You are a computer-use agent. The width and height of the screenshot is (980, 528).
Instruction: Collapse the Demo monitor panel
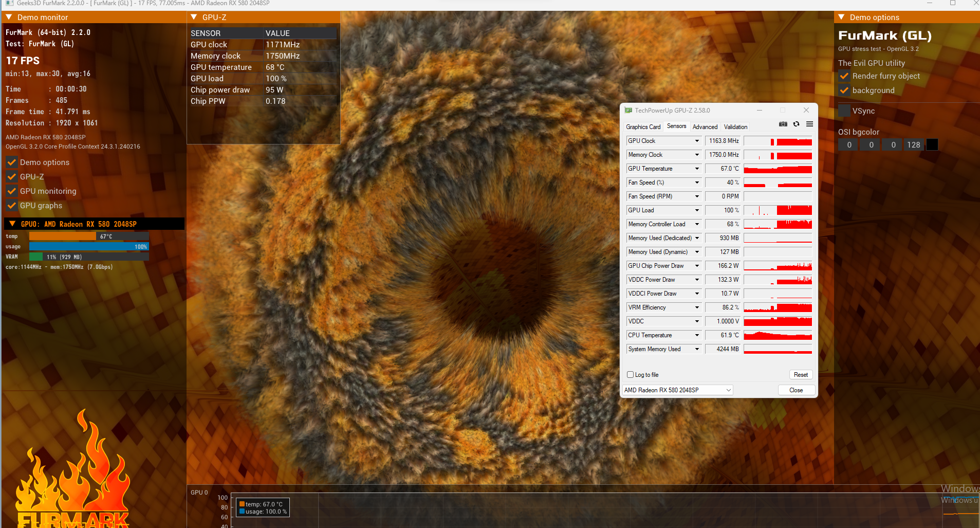click(x=9, y=17)
